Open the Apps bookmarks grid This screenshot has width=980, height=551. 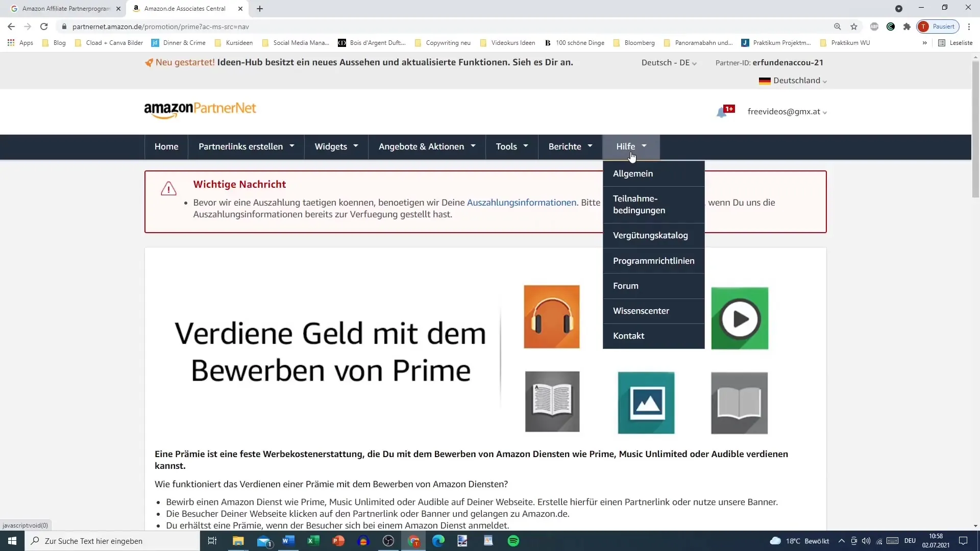20,43
